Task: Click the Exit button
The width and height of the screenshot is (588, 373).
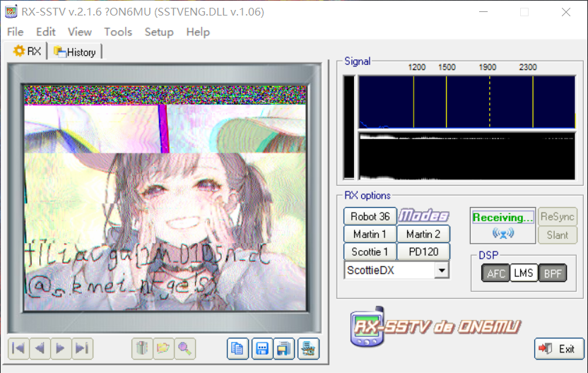Action: (559, 349)
